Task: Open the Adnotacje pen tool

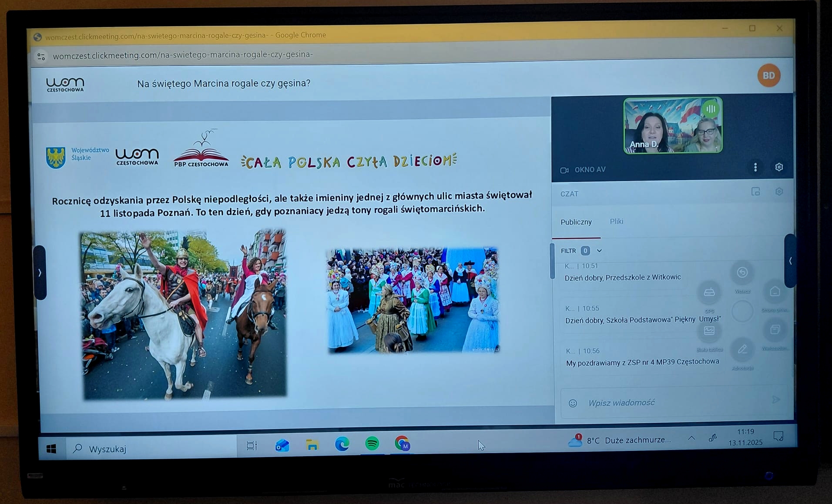Action: (x=742, y=349)
